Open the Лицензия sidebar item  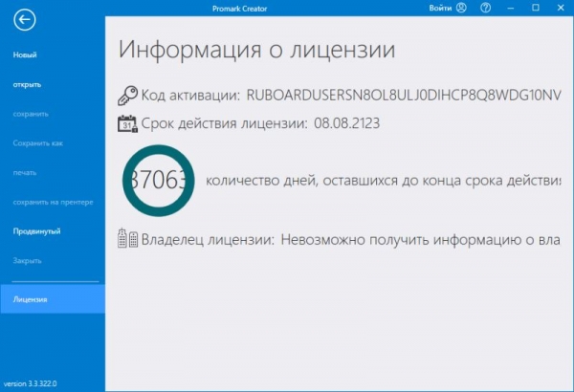pyautogui.click(x=53, y=299)
